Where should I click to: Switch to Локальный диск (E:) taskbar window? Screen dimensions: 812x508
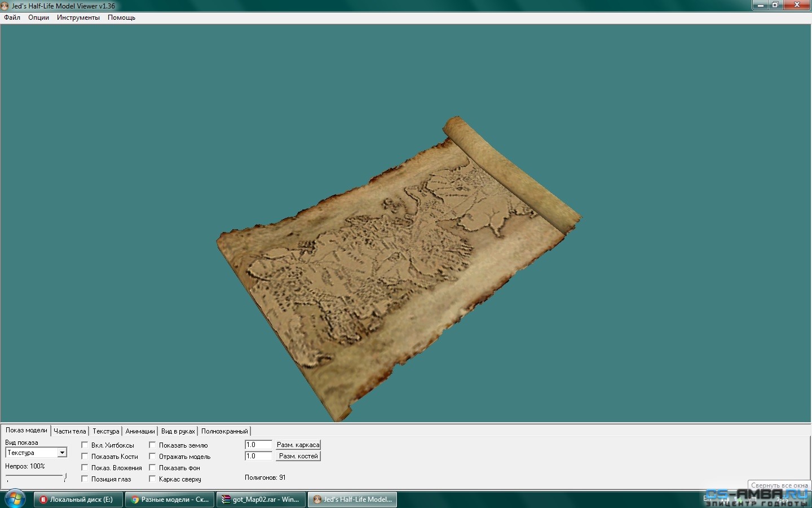tap(78, 500)
